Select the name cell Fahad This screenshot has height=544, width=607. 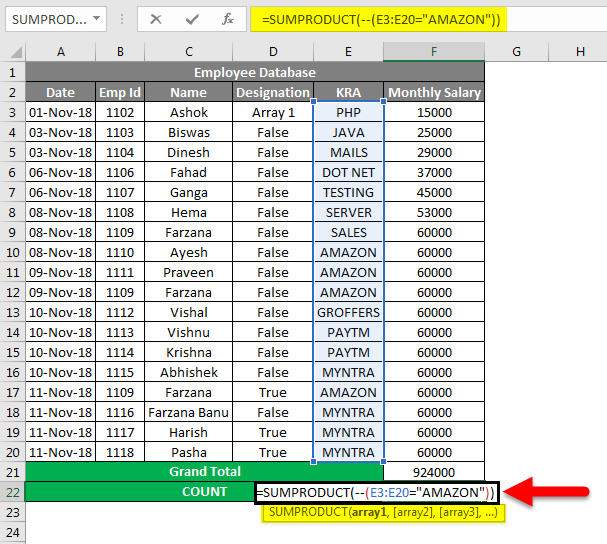coord(189,173)
